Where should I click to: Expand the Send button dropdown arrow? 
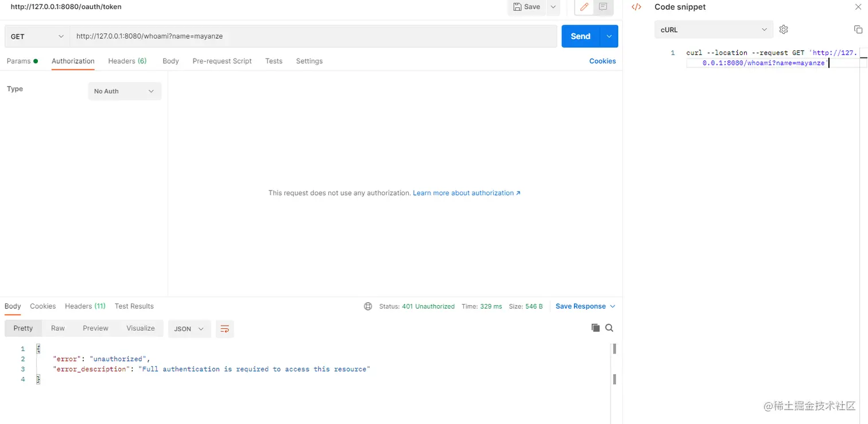tap(609, 36)
